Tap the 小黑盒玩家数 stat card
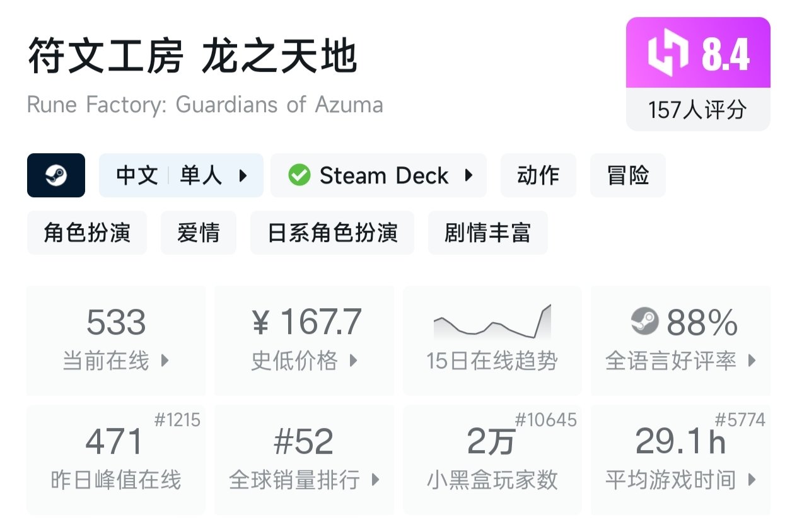This screenshot has width=797, height=532. pos(492,459)
